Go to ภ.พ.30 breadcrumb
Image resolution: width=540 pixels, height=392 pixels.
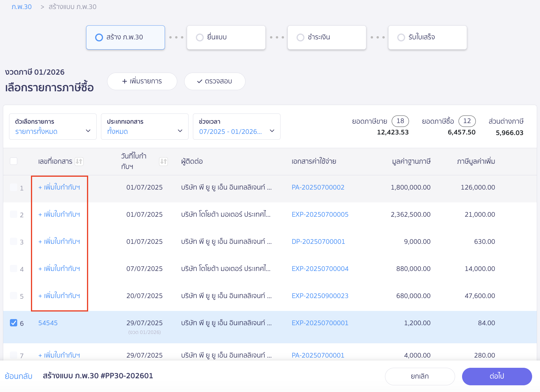point(22,7)
